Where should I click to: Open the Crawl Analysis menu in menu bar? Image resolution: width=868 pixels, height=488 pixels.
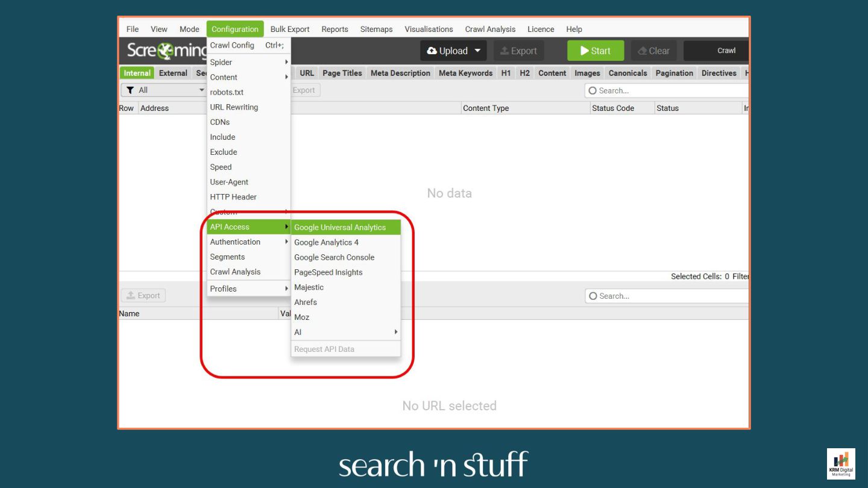490,29
